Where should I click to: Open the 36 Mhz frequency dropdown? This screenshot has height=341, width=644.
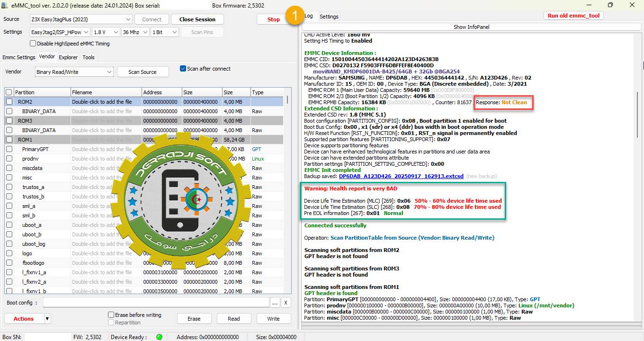pyautogui.click(x=135, y=32)
